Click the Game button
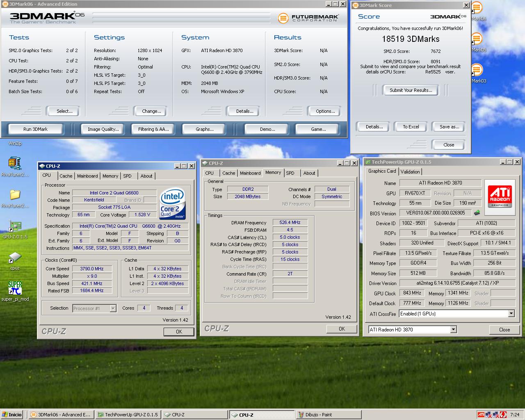This screenshot has height=420, width=525. (x=318, y=129)
